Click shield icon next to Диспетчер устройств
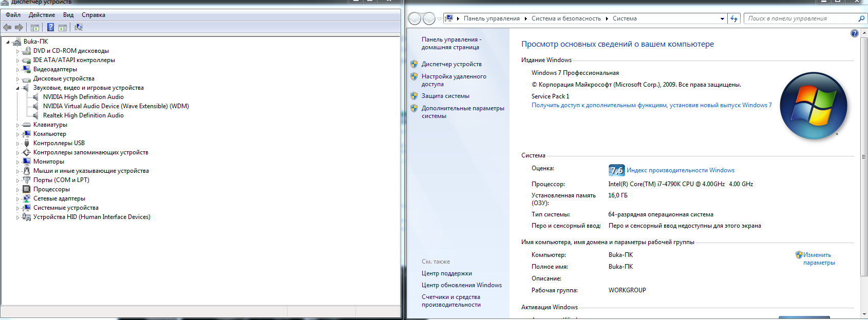 click(414, 64)
